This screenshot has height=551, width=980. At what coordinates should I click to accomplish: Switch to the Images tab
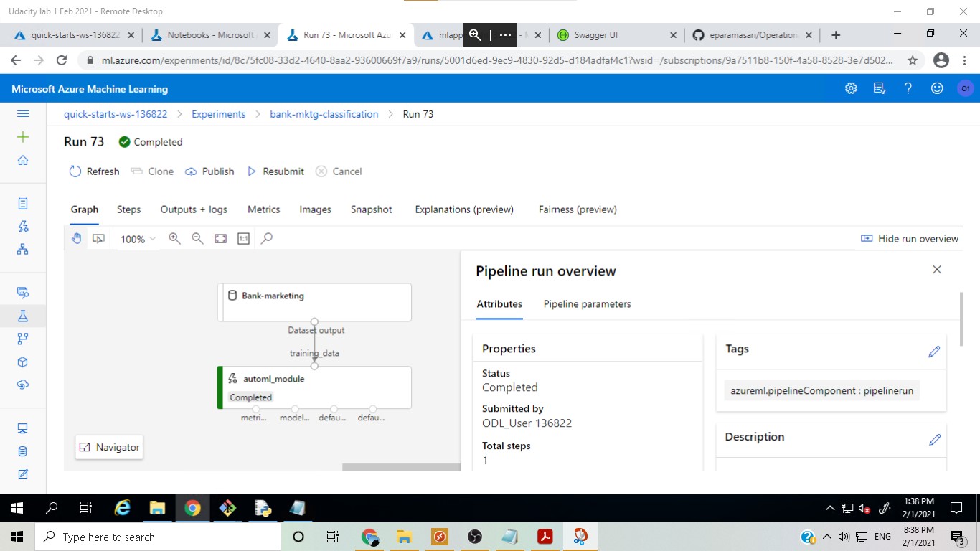pos(315,209)
